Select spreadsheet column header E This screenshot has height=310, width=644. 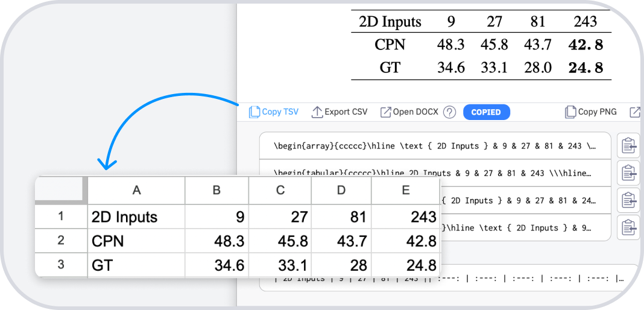point(405,190)
